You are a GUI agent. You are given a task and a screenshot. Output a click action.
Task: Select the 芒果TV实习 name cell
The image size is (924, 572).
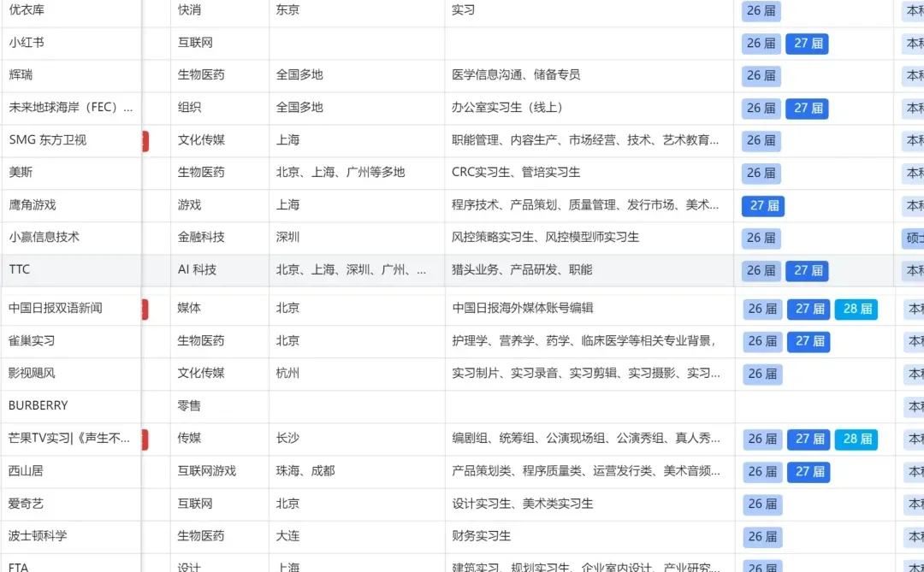[69, 439]
